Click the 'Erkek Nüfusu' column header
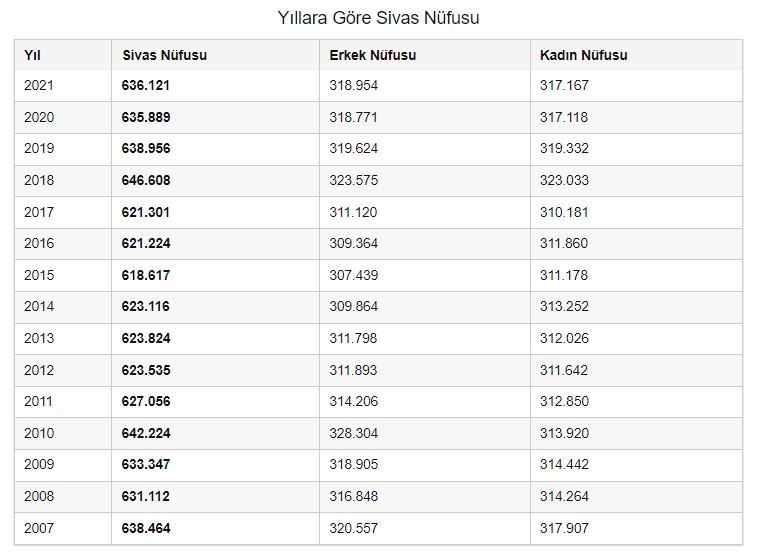 [x=372, y=55]
